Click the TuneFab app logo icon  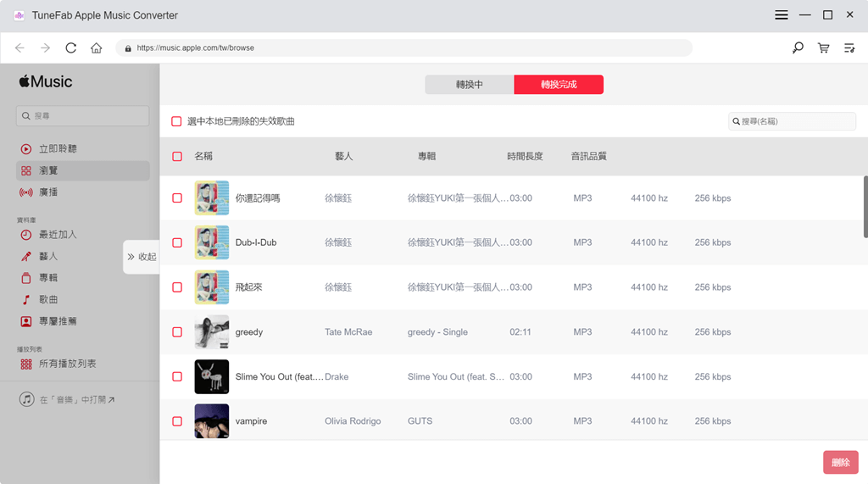[x=19, y=15]
